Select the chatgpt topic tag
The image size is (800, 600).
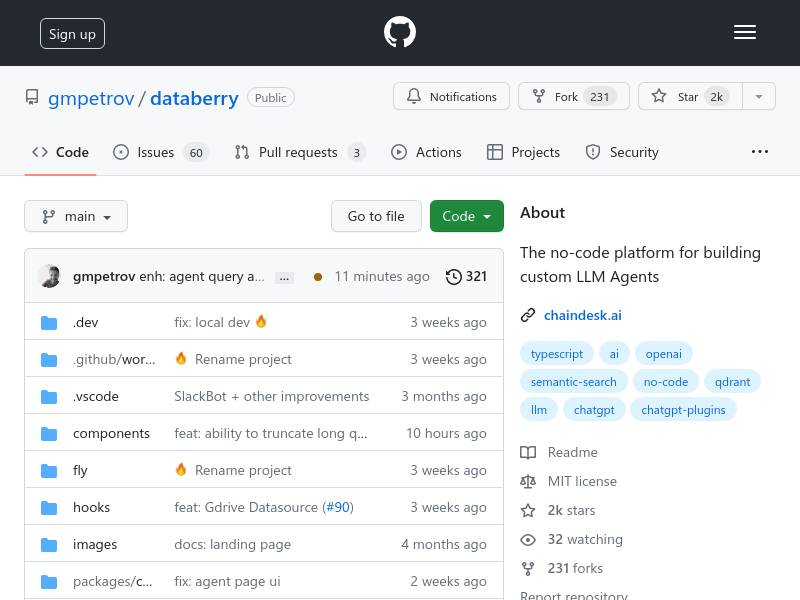[594, 410]
